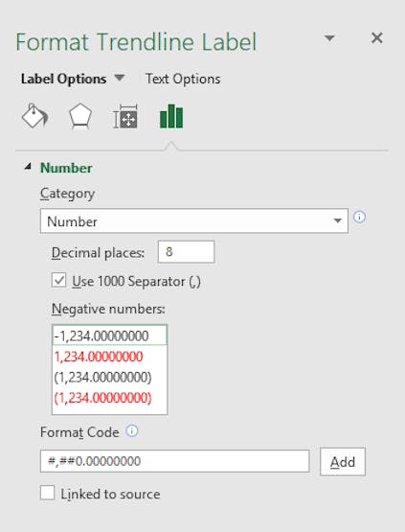This screenshot has width=405, height=532.
Task: Open the task pane options arrow
Action: point(329,37)
